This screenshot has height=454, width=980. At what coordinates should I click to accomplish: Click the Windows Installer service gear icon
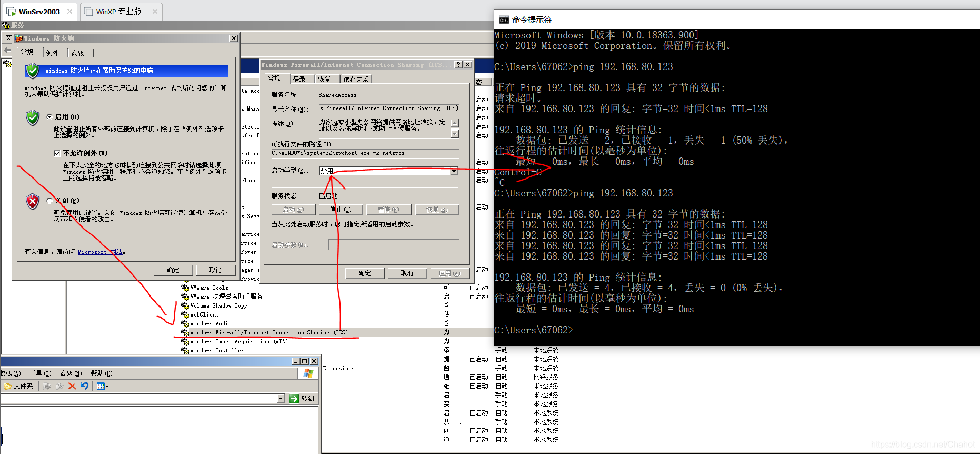185,350
